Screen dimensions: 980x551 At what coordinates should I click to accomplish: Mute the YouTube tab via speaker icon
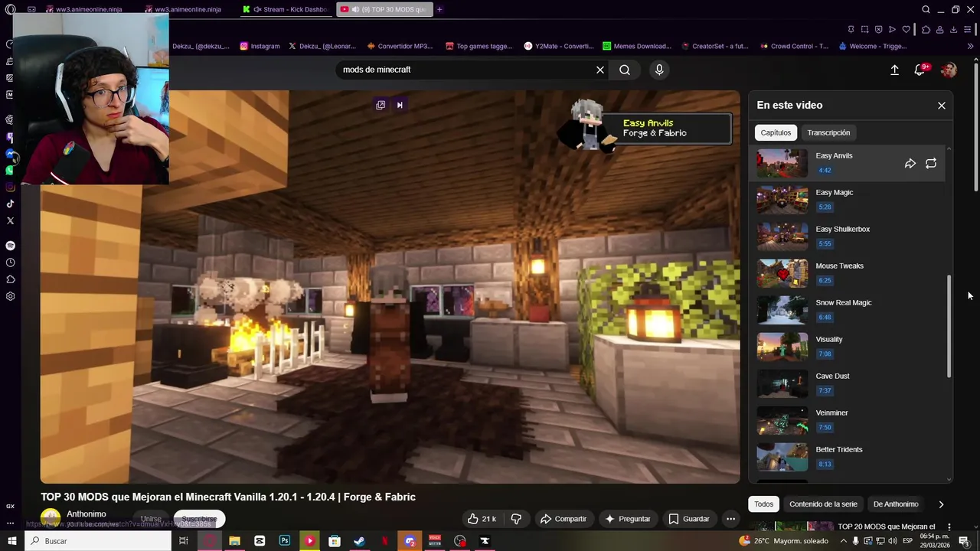coord(356,9)
